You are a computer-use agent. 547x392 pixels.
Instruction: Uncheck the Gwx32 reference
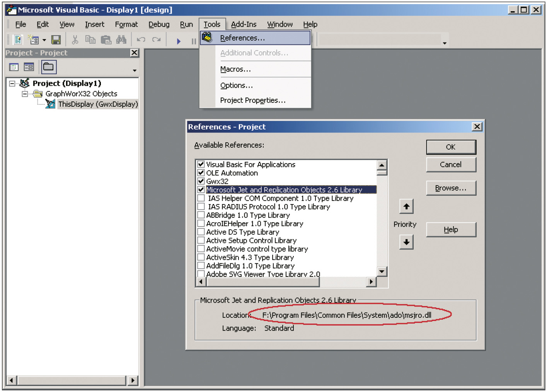tap(201, 181)
